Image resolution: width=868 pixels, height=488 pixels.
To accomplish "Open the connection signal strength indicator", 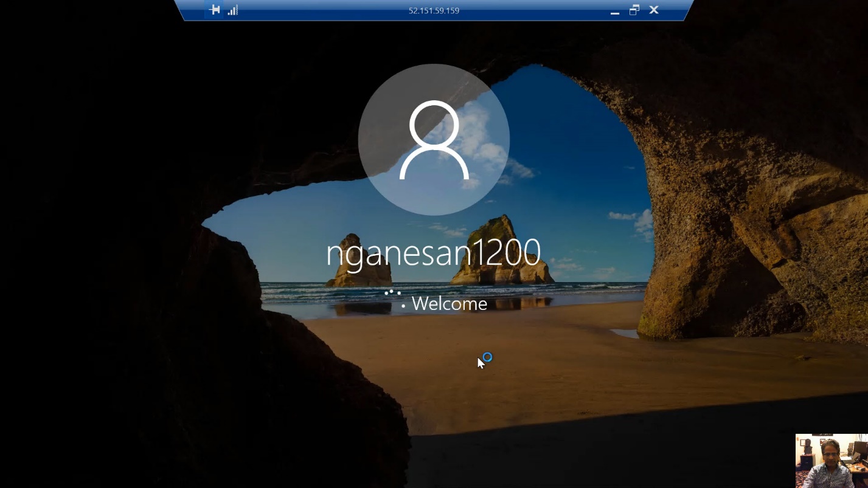I will (232, 10).
